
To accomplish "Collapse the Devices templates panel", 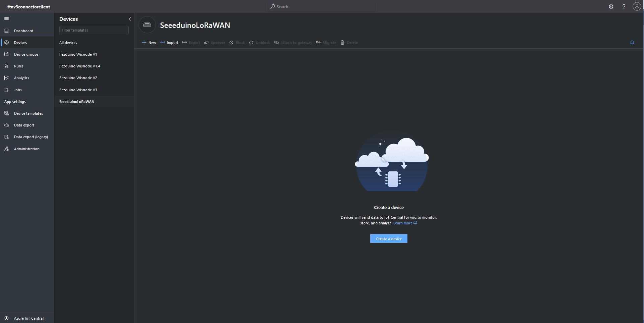I will pos(130,19).
